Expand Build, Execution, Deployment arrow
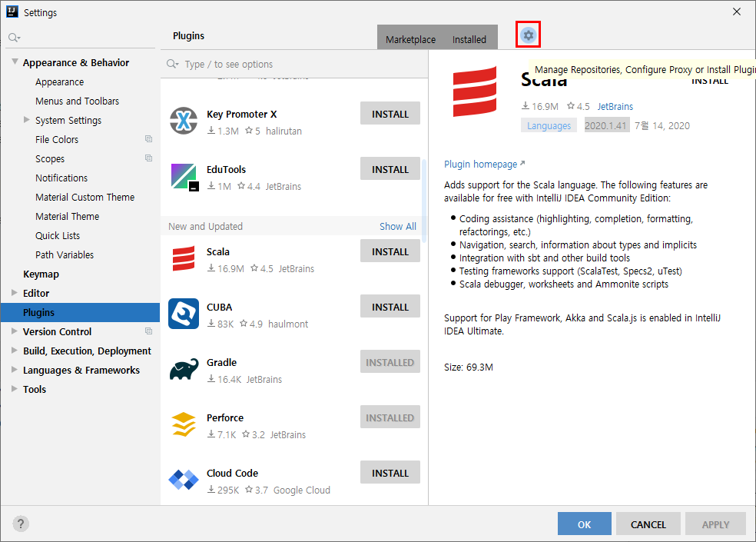756x542 pixels. coord(15,351)
